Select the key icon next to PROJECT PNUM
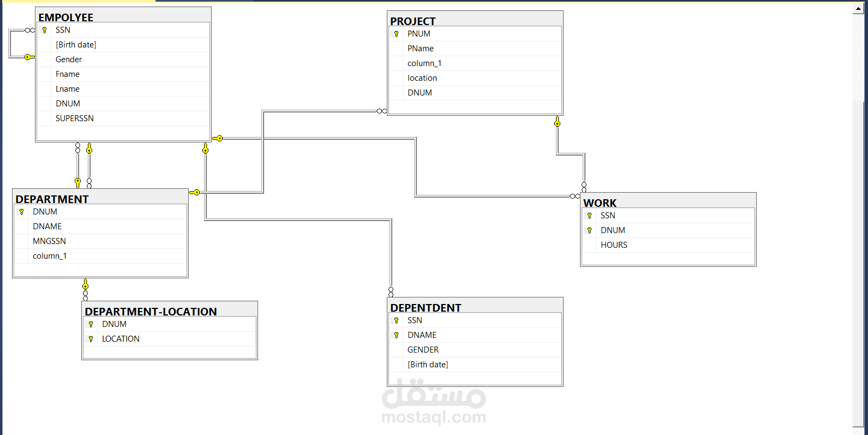Screen dimensions: 868x435 click(x=397, y=33)
